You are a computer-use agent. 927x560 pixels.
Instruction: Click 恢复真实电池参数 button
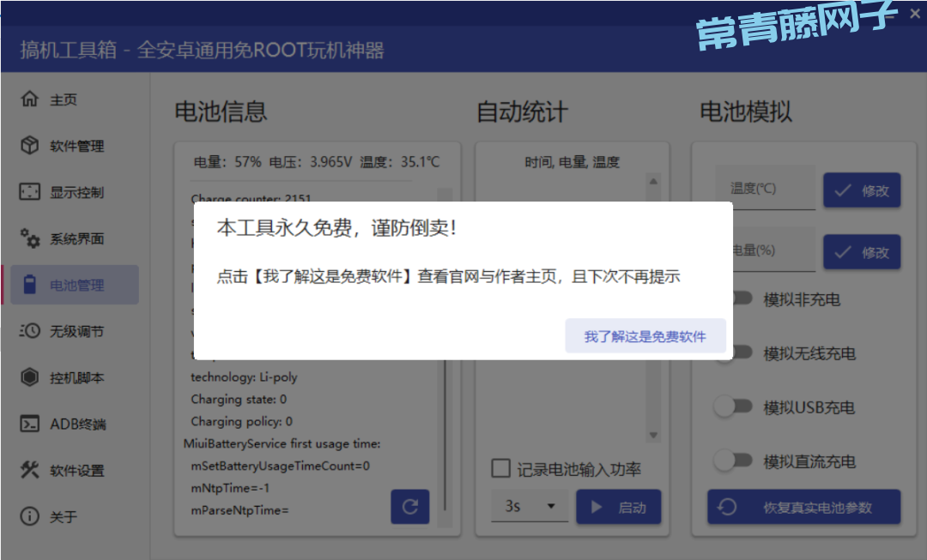(803, 507)
